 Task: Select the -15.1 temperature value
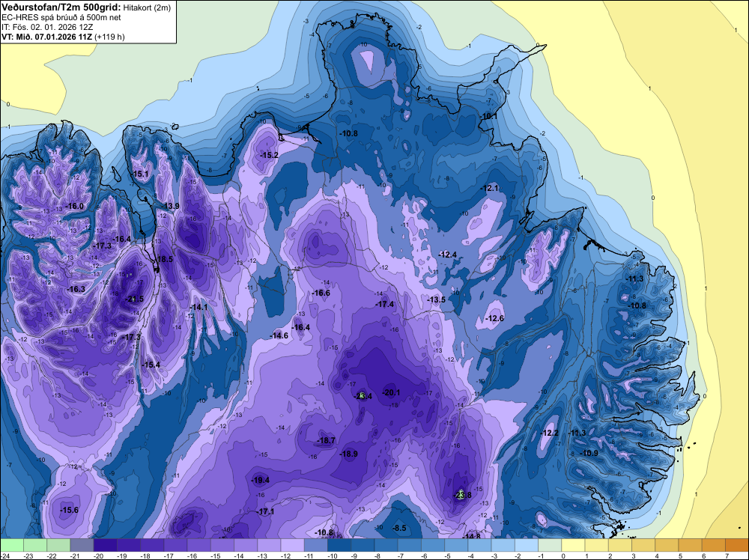(141, 174)
